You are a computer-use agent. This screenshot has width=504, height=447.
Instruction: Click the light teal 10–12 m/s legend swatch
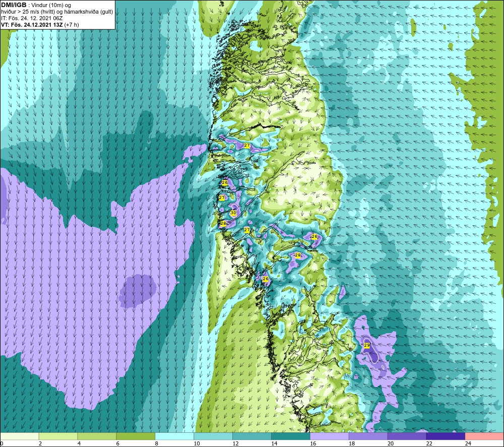[x=213, y=436]
